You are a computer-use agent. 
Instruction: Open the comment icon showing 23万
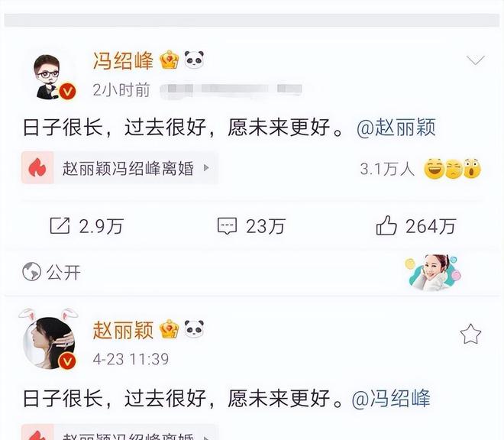click(228, 226)
